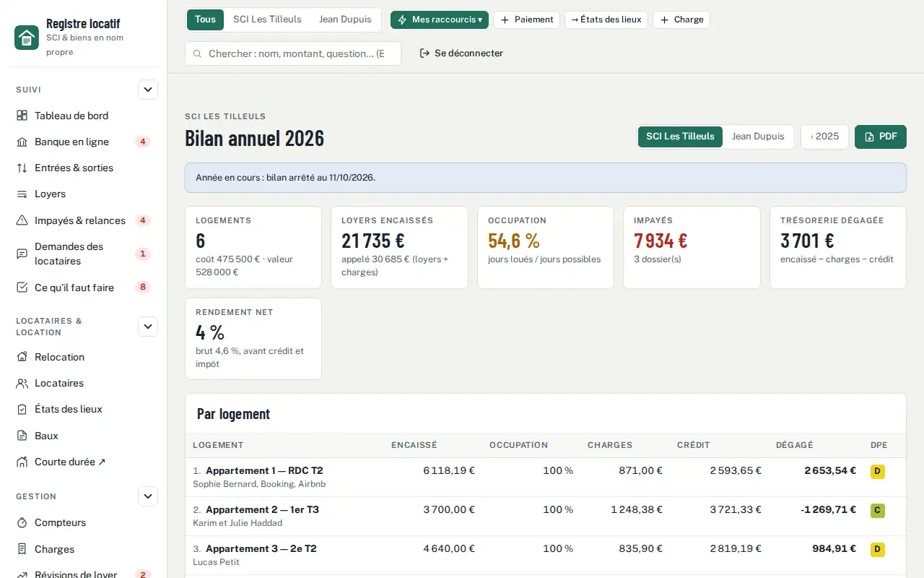The height and width of the screenshot is (578, 924).
Task: Collapse the Locataires & location section chevron
Action: point(148,327)
